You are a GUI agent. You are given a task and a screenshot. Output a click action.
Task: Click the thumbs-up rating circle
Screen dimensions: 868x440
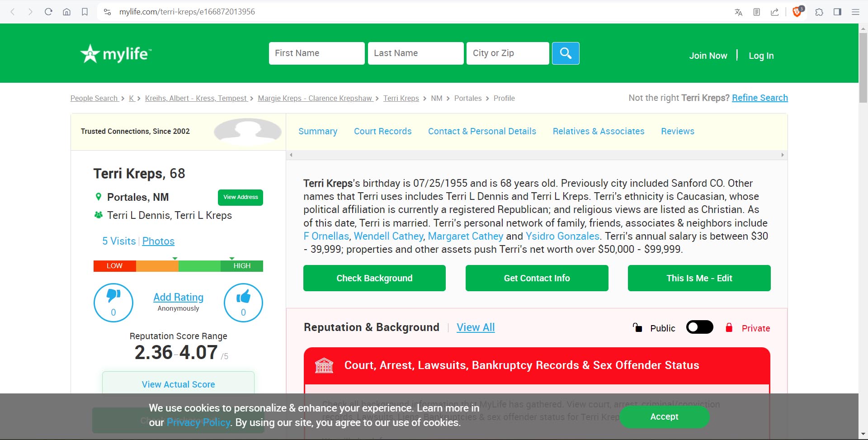coord(243,303)
